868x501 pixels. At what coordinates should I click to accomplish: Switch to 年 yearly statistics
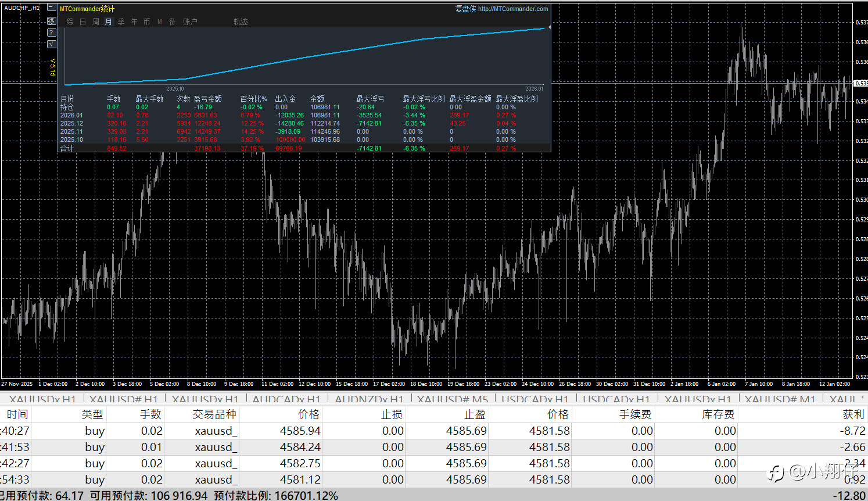134,22
